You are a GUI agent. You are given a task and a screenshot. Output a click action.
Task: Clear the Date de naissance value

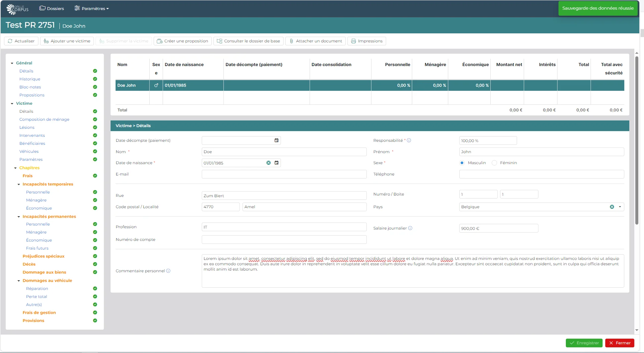click(268, 163)
